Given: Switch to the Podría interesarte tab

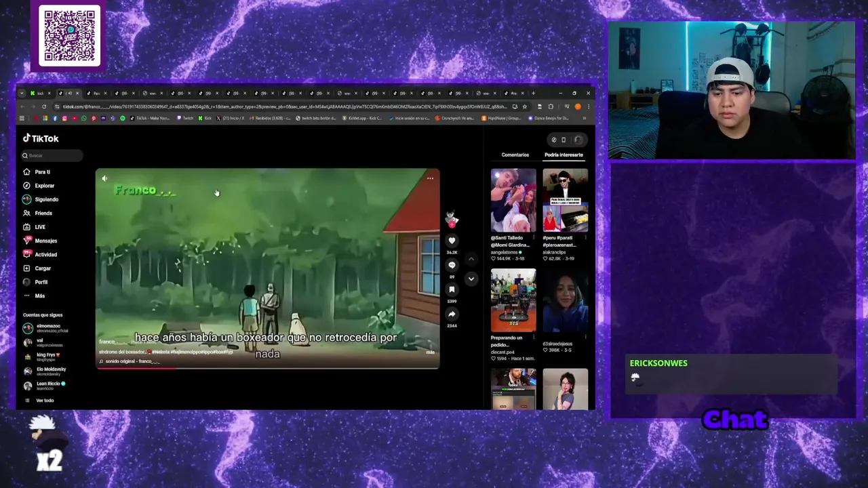Looking at the screenshot, I should coord(564,155).
